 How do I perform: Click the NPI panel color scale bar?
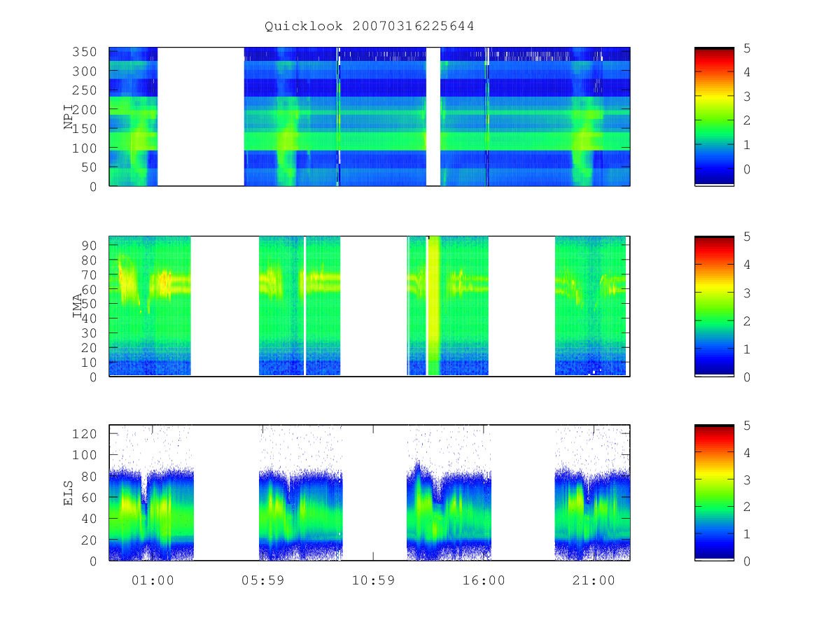(714, 116)
